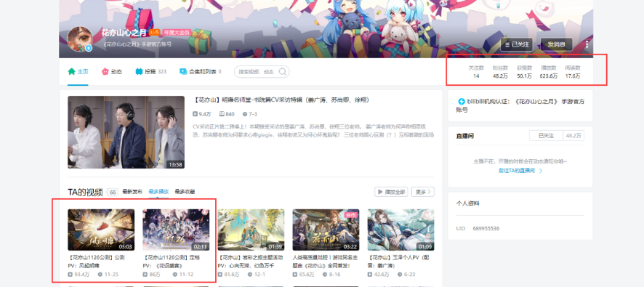
Task: Click play icon beside 42.6万
Action: tap(371, 274)
